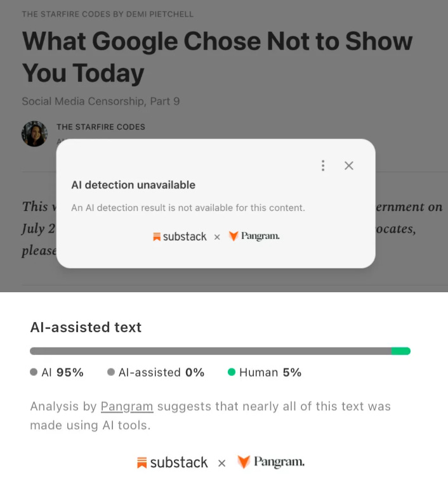Click the header 'The Starfire Codes by Demi Pietchell'
The width and height of the screenshot is (448, 478).
pyautogui.click(x=107, y=15)
